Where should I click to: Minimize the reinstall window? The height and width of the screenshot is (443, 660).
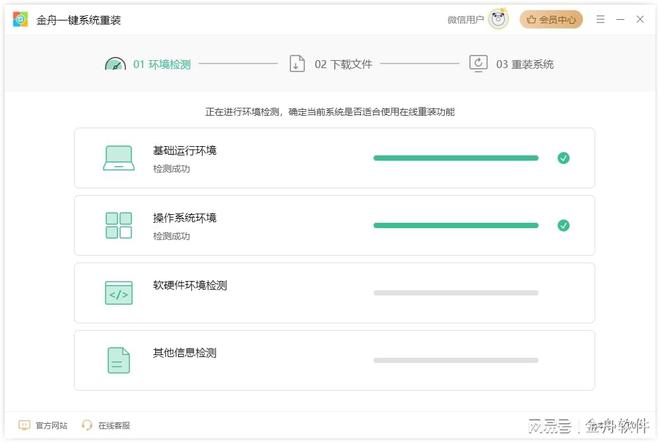(620, 19)
